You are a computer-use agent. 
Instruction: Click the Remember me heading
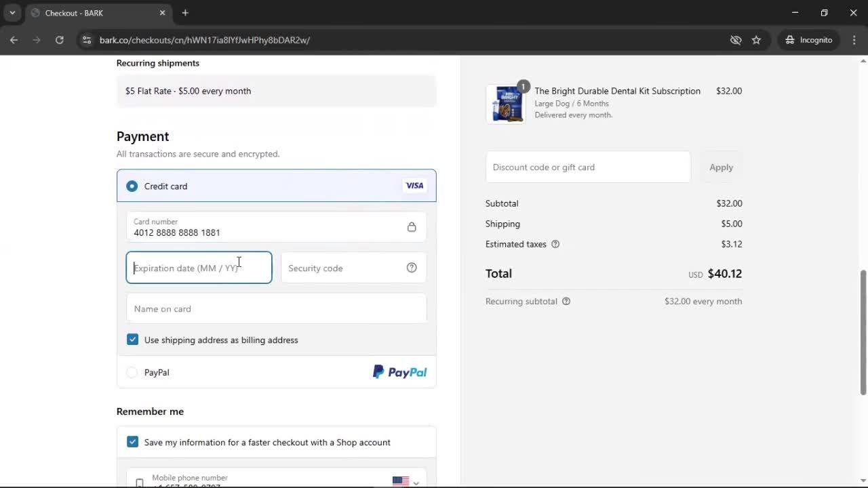click(150, 411)
